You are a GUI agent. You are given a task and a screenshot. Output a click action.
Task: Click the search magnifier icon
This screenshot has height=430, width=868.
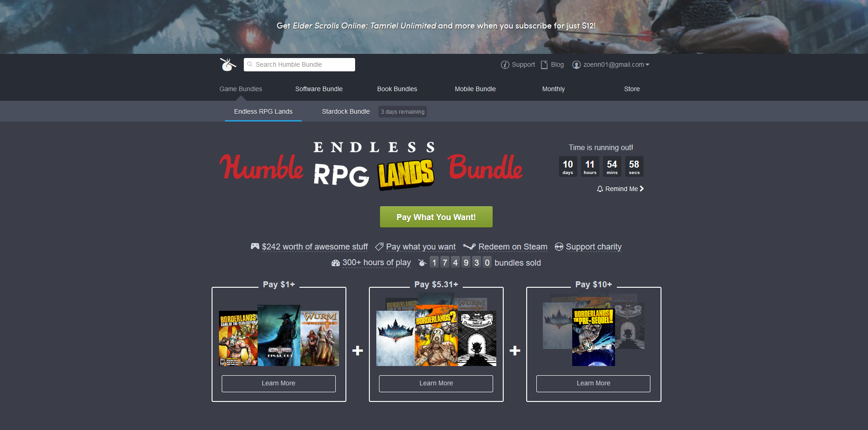point(250,64)
